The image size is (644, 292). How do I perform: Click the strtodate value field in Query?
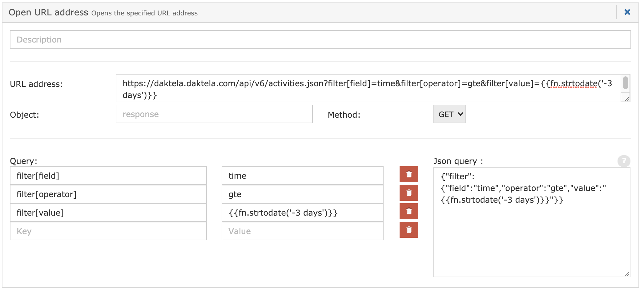click(302, 213)
